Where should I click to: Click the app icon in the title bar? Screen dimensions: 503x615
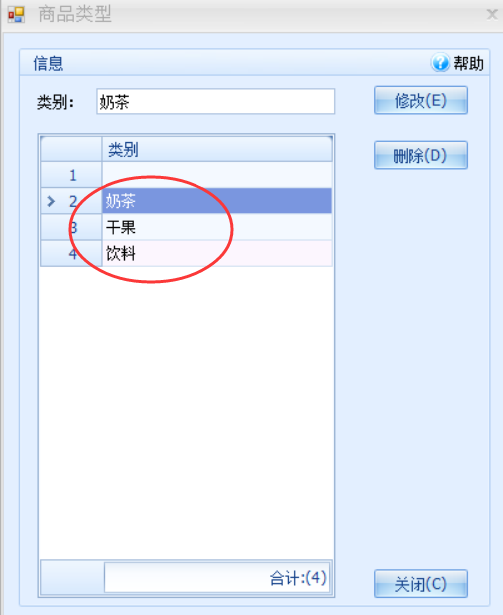tap(16, 15)
